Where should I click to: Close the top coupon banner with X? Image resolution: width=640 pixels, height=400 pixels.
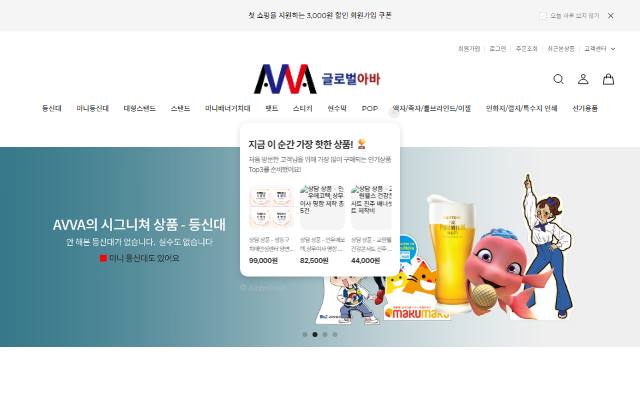[611, 16]
